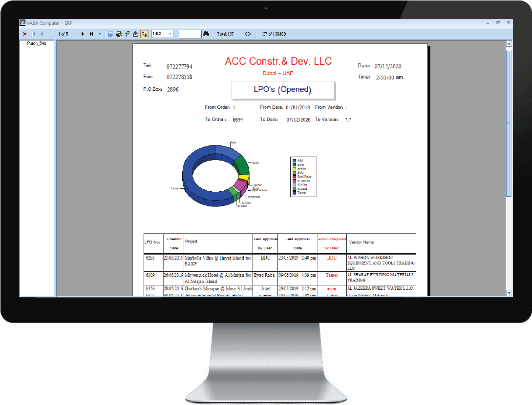
Task: Click 'AL SHARAF BUILDING MATERIALS' vendor cell
Action: 381,277
